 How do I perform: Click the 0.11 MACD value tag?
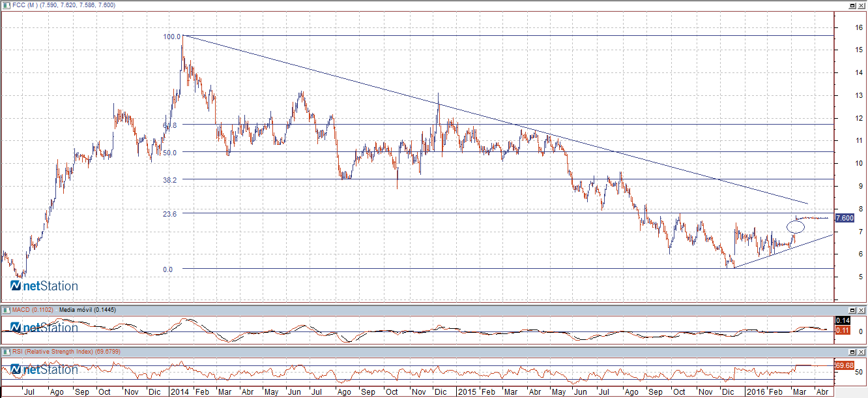842,331
